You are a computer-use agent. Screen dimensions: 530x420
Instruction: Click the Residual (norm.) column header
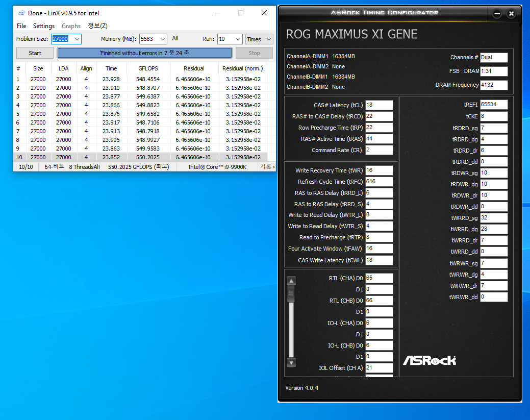243,68
